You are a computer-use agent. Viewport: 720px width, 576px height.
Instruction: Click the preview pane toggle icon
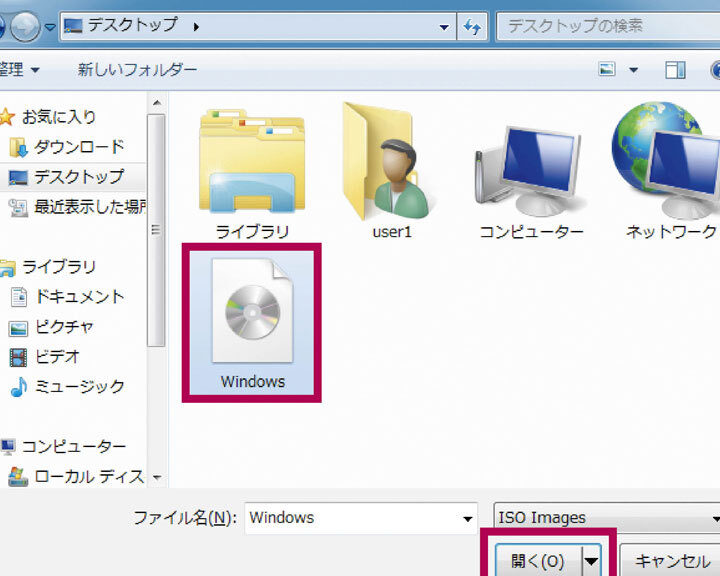[x=676, y=70]
